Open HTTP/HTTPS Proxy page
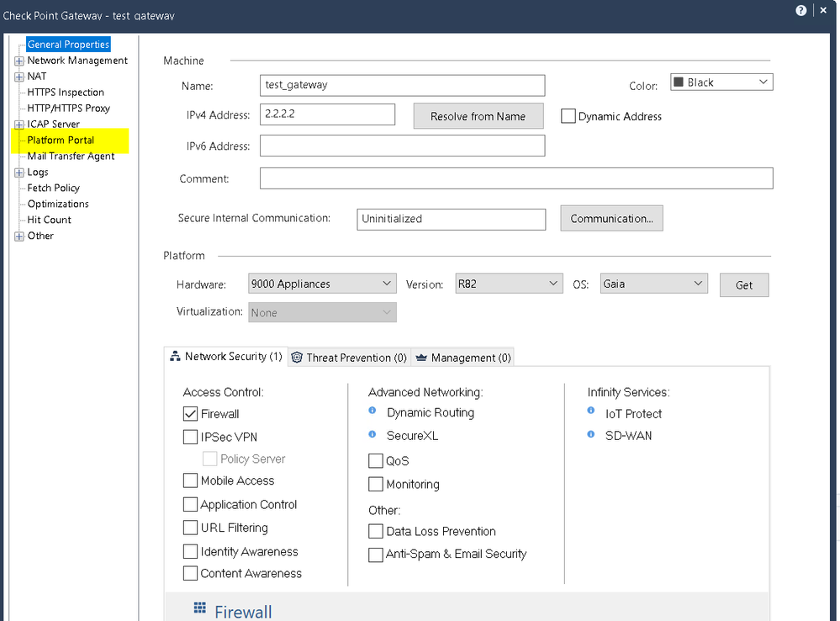840x621 pixels. click(69, 109)
